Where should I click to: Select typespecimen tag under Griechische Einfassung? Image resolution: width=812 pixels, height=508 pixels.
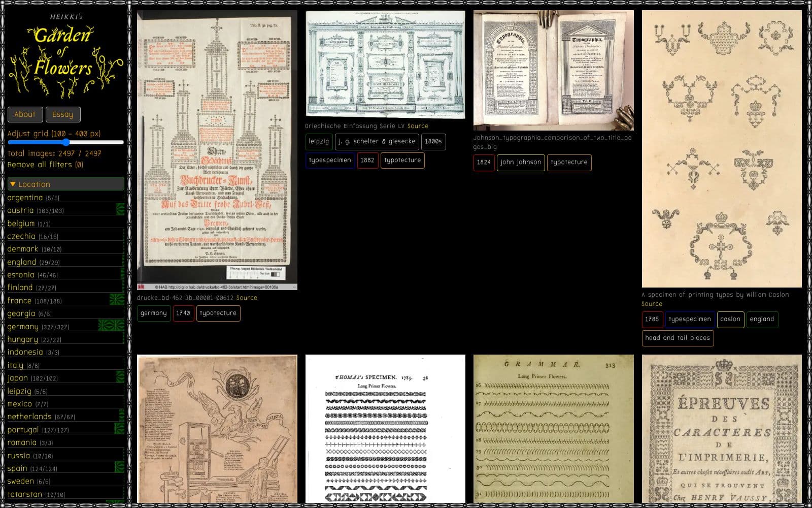point(330,160)
